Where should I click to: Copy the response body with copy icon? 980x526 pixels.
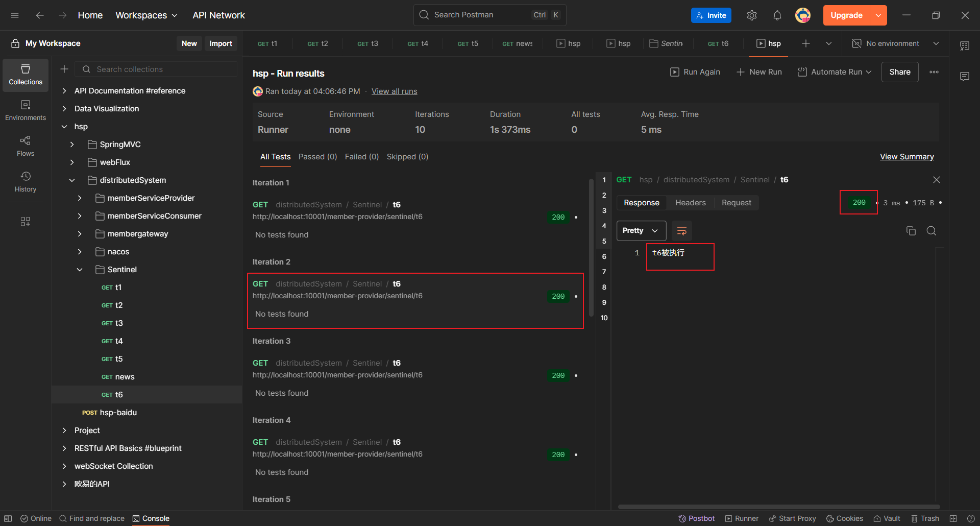point(911,231)
